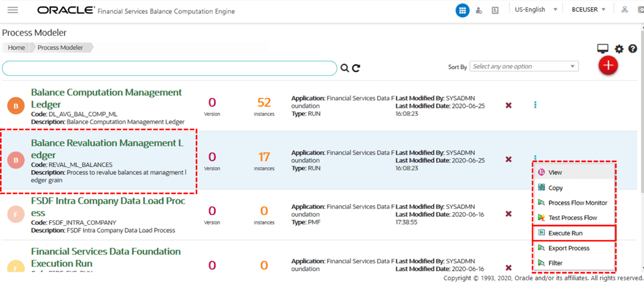
Task: Open Balance Computation Management Ledger process
Action: coord(106,98)
